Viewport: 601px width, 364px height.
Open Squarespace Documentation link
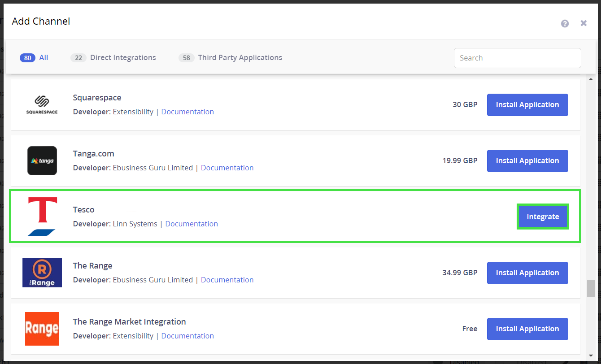coord(187,112)
